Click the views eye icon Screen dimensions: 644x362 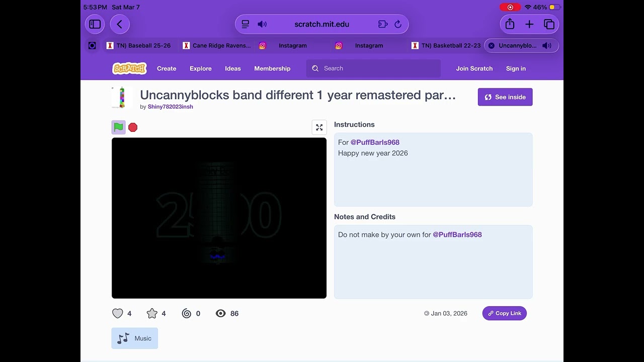tap(221, 313)
